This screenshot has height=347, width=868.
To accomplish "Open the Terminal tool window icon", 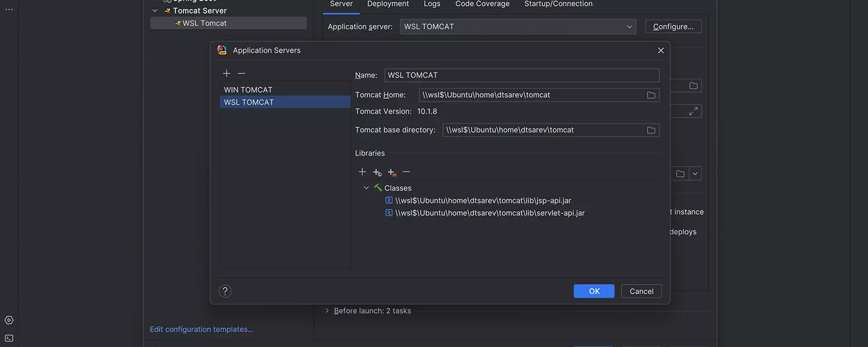I will pyautogui.click(x=9, y=338).
